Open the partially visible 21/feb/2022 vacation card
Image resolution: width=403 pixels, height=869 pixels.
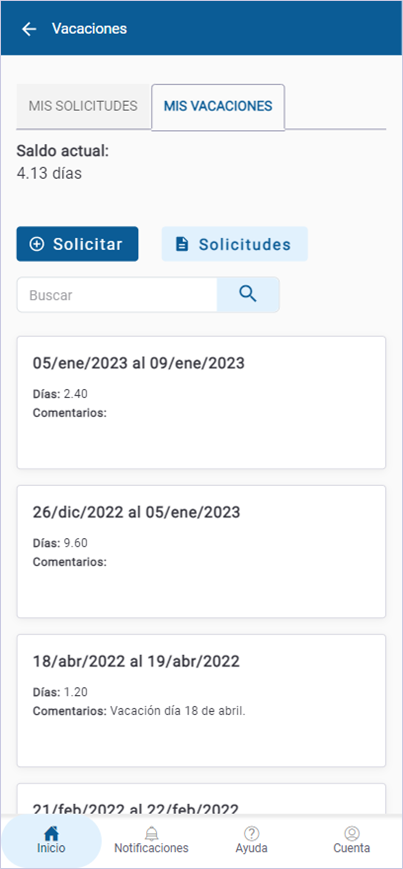[201, 799]
